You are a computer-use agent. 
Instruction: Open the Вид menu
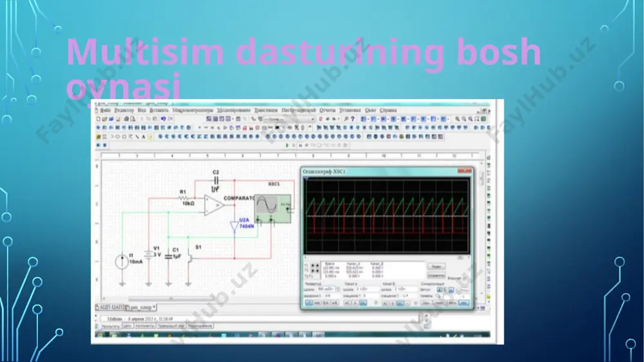pyautogui.click(x=142, y=110)
